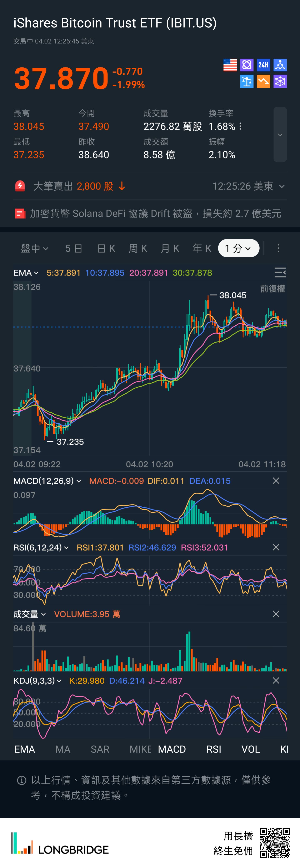Close the RSI indicator panel
This screenshot has width=300, height=868.
(x=276, y=548)
